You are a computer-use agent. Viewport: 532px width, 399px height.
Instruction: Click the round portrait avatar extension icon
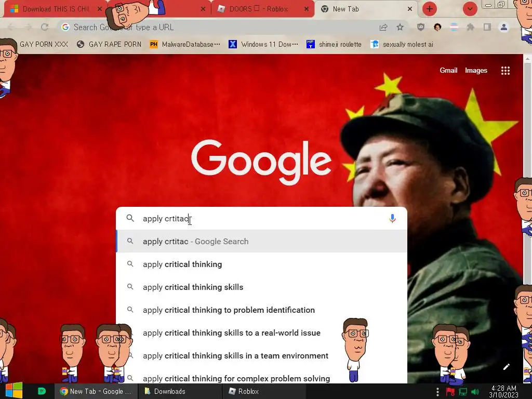(x=437, y=27)
